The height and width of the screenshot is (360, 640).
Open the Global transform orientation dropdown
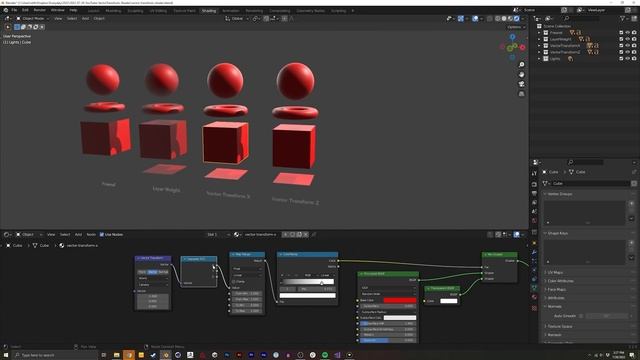point(237,18)
